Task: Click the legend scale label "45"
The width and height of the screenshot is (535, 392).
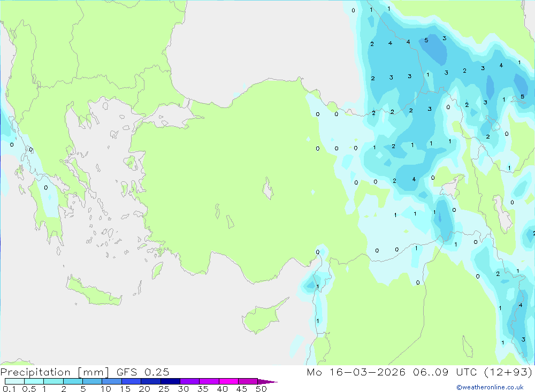Action: click(x=242, y=389)
